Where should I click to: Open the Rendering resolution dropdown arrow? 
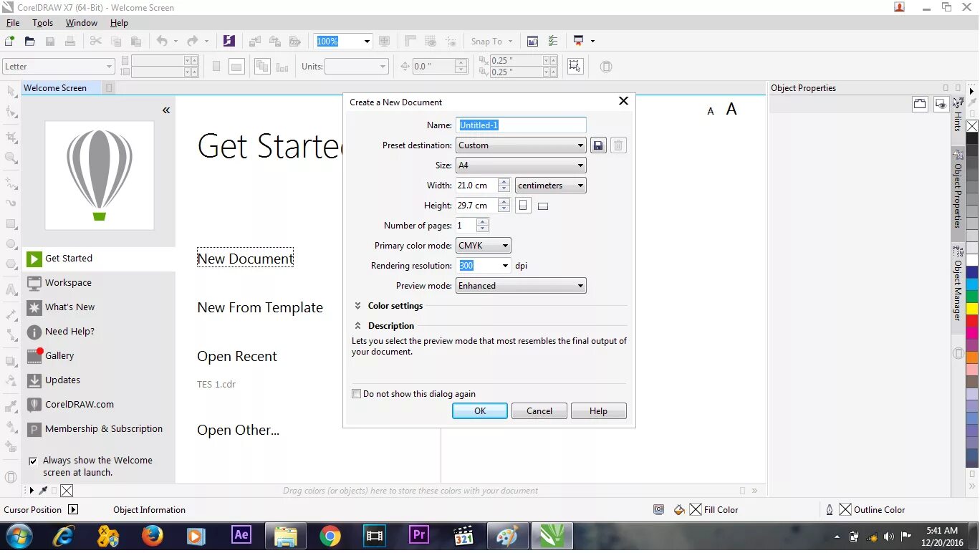tap(505, 266)
